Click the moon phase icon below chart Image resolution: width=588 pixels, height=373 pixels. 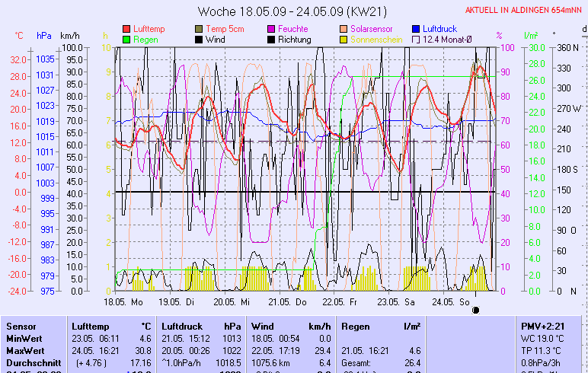(x=476, y=311)
